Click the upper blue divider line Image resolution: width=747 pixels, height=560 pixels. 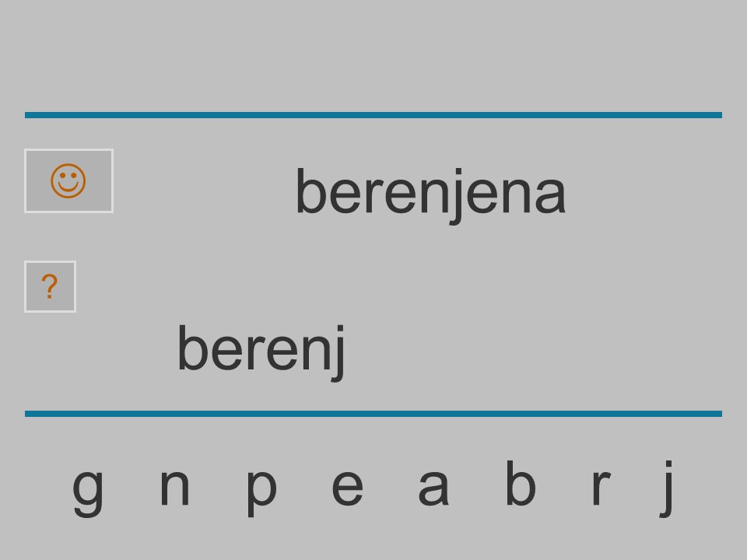pyautogui.click(x=373, y=115)
